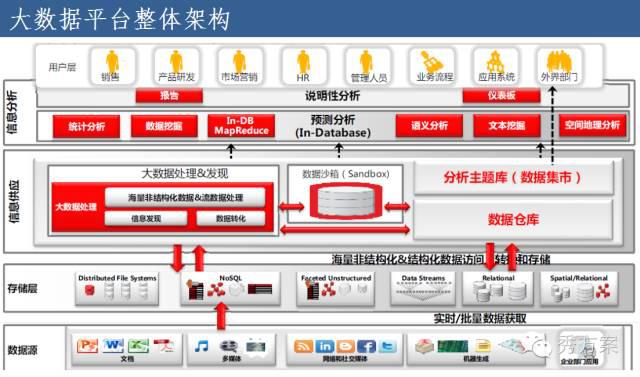Screen dimensions: 640x377
Task: Click the Sandbox database cylinder icon
Action: click(346, 201)
